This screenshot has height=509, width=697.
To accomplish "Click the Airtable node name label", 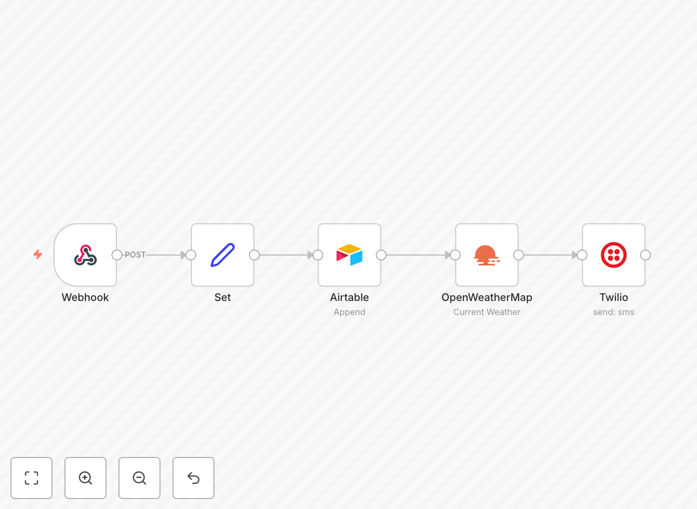I will [349, 297].
